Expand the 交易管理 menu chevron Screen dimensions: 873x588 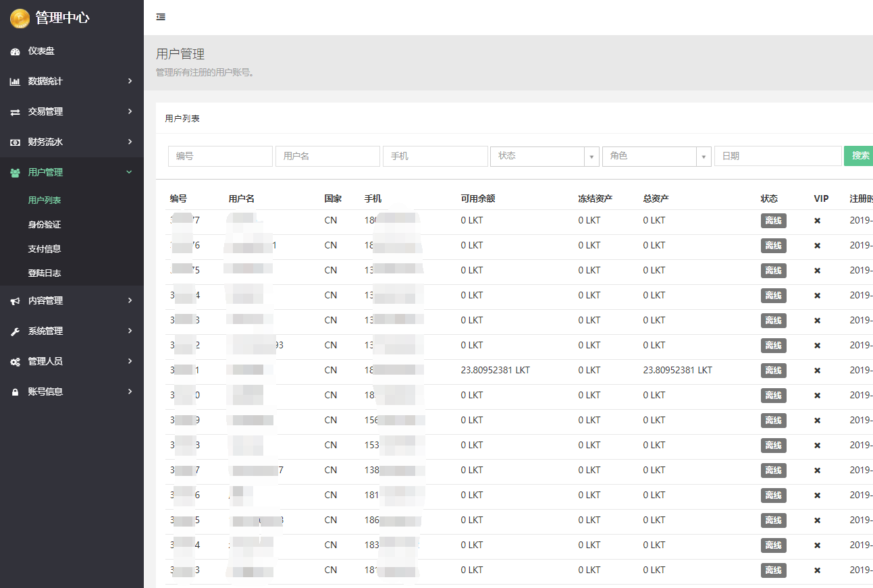[130, 111]
